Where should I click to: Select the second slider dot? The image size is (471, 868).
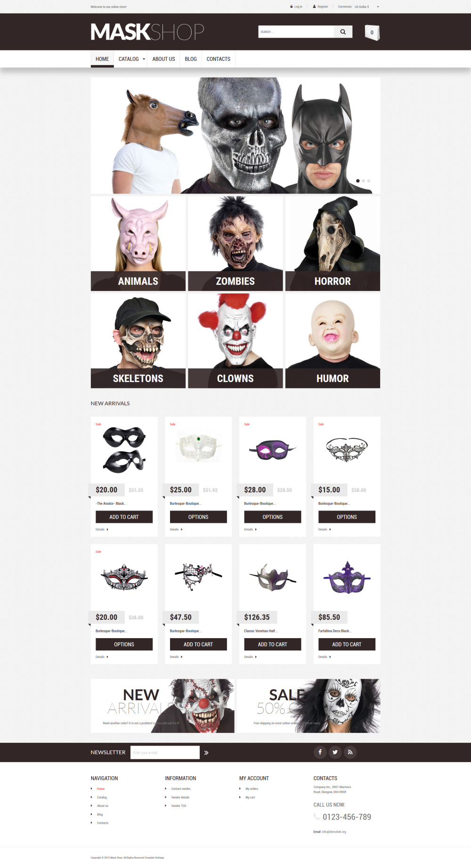click(x=363, y=181)
